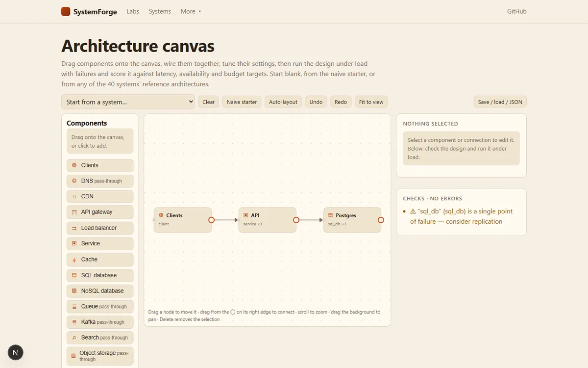Add a Queue pass-through component

tap(100, 307)
